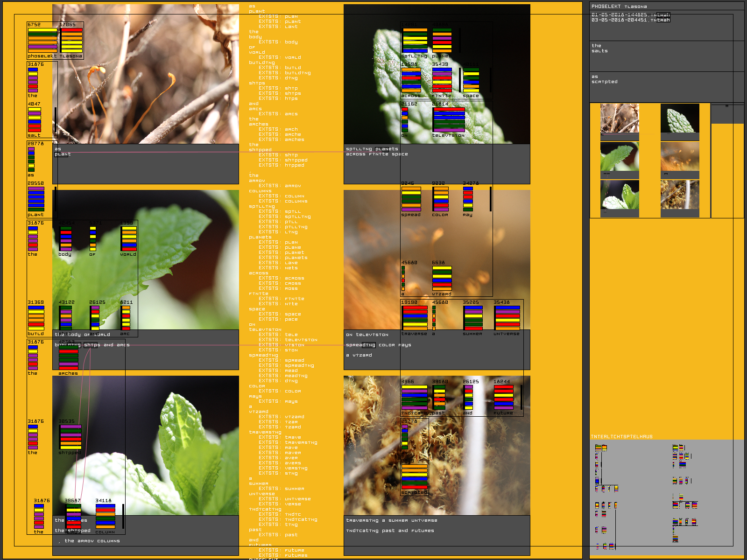Screen dimensions: 747x560
Task: Click the large orange blurred stalks photograph
Action: coord(437,260)
